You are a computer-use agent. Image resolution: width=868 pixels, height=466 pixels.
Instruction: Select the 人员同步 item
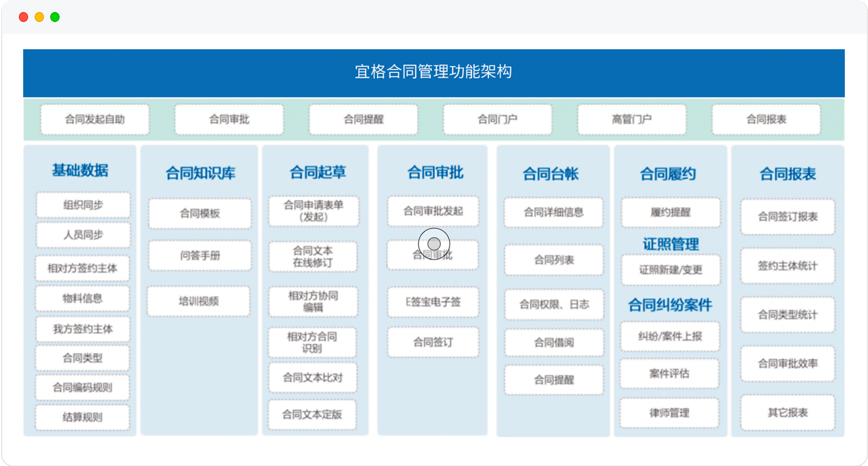click(x=83, y=236)
